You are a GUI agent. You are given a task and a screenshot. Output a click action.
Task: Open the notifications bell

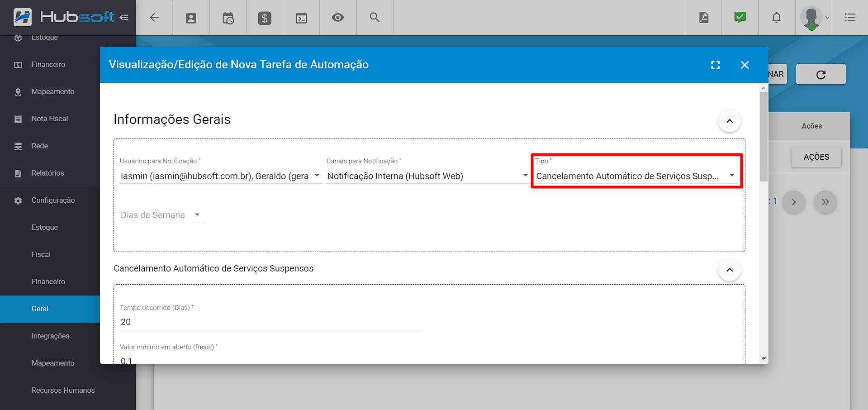pyautogui.click(x=777, y=18)
